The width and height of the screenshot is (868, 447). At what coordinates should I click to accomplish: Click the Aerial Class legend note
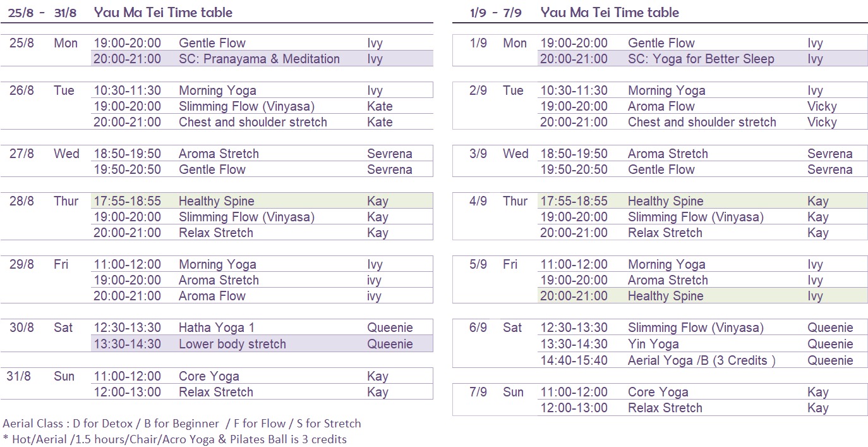tap(182, 424)
